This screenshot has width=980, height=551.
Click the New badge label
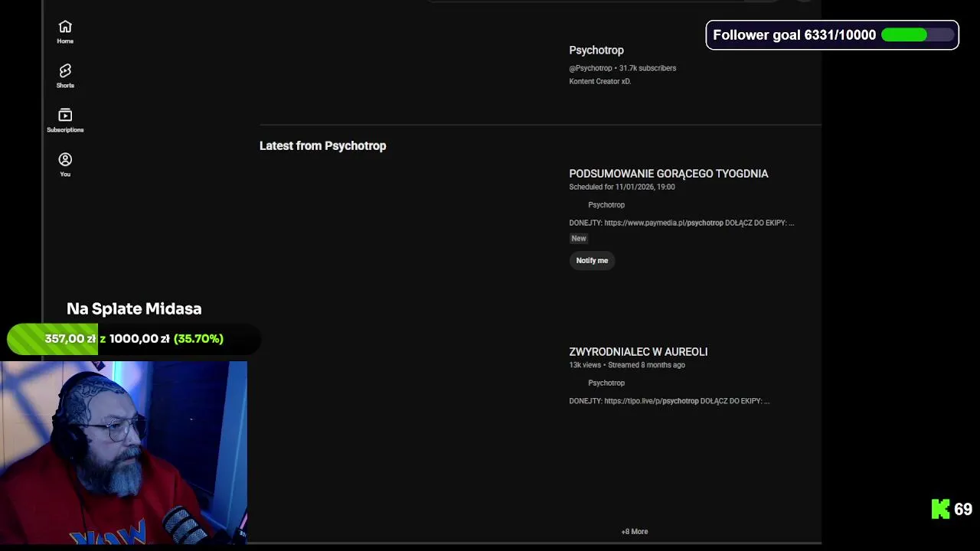(x=578, y=239)
